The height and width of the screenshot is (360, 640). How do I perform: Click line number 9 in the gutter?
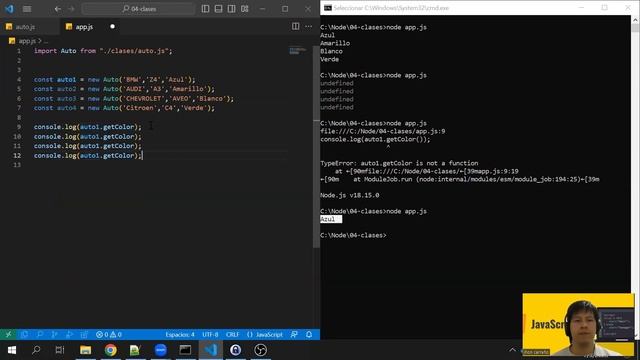(19, 127)
